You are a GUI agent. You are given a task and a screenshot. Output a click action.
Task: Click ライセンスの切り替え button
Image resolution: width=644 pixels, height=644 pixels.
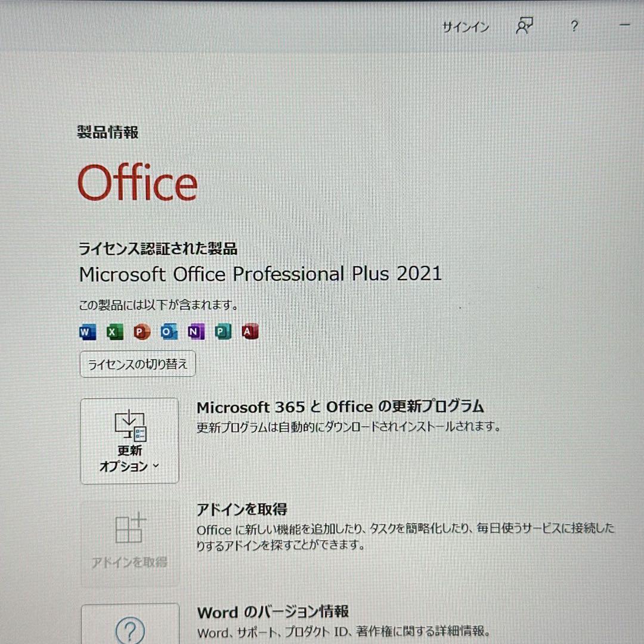[x=138, y=364]
